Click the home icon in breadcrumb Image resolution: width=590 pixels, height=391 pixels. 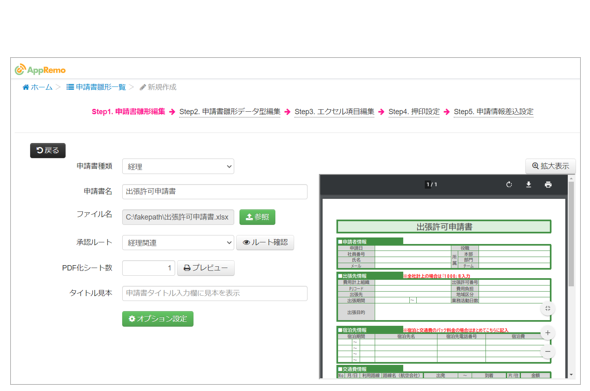(x=26, y=87)
